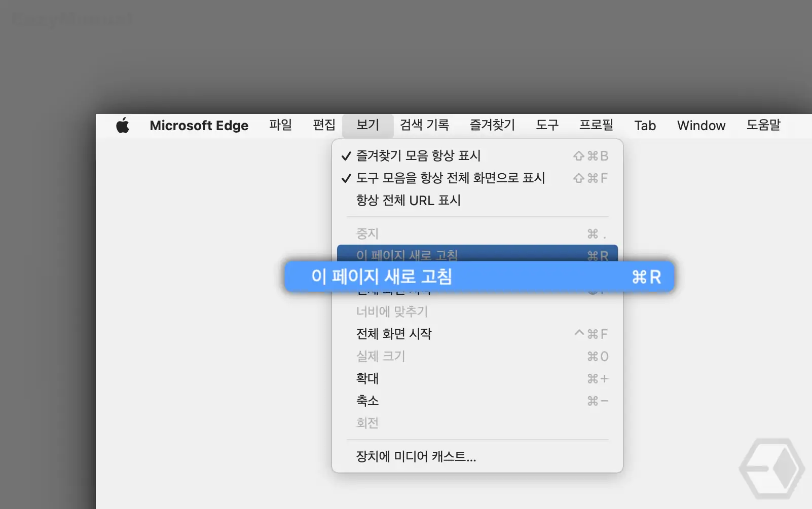
Task: Open the 프로필 menu
Action: click(x=597, y=125)
